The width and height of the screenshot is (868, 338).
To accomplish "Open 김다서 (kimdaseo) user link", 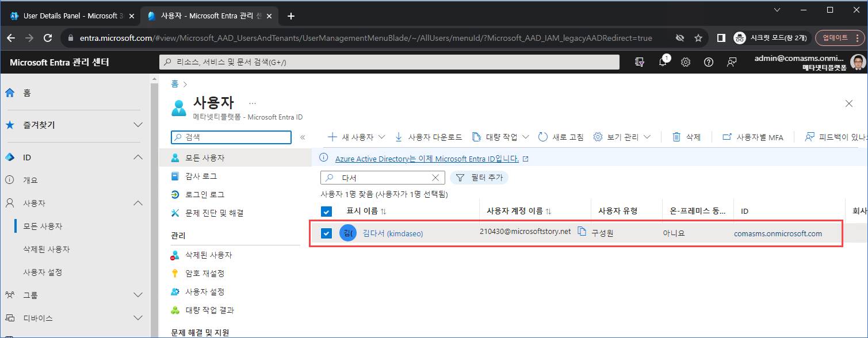I will click(393, 233).
